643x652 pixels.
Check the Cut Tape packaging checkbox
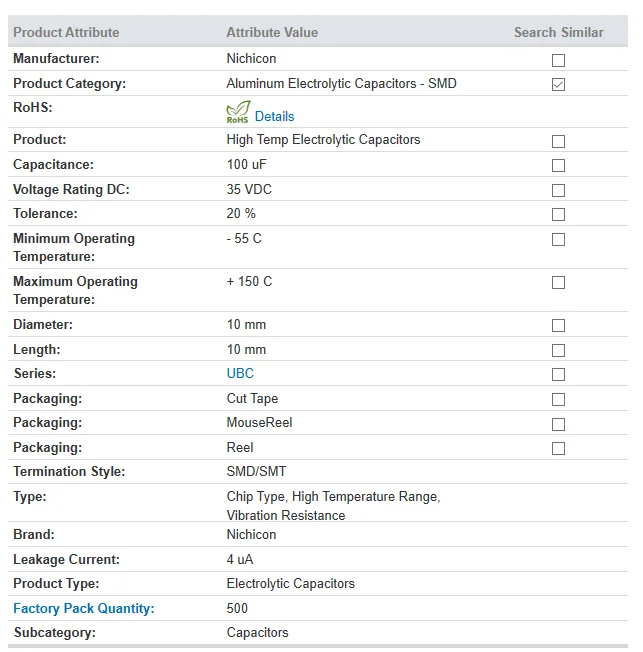click(x=558, y=400)
